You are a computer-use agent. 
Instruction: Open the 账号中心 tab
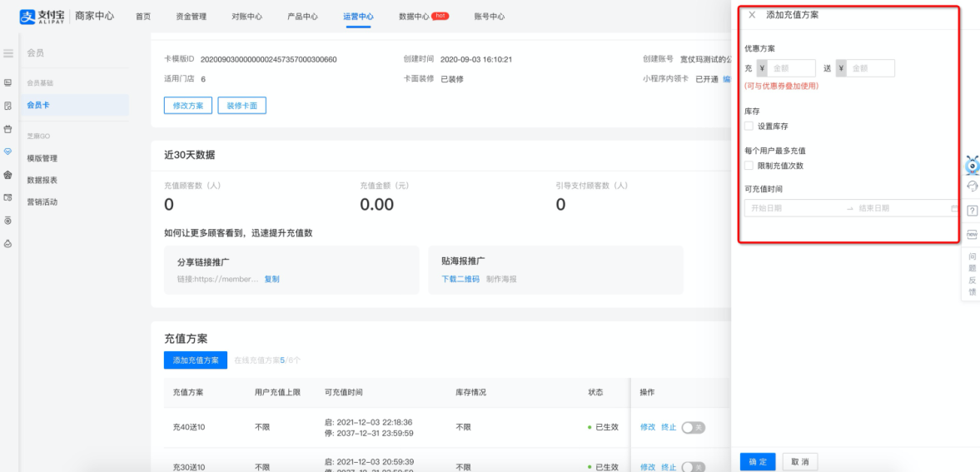(490, 17)
